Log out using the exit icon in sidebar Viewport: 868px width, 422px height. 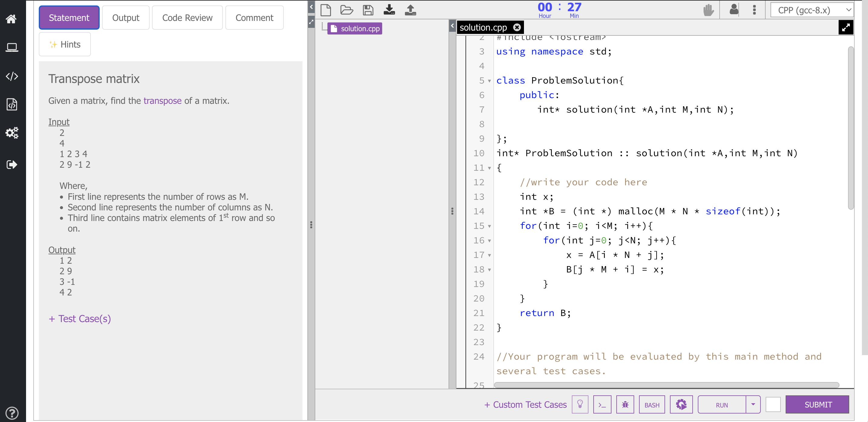(x=12, y=164)
